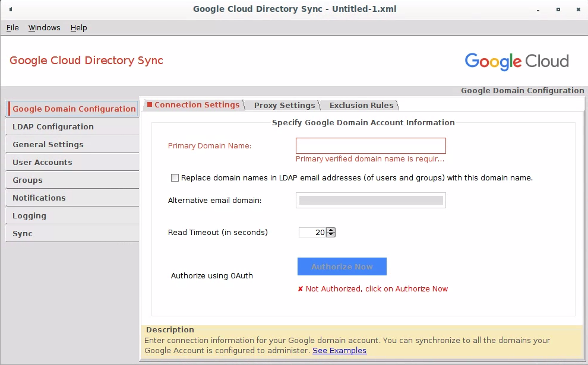Enable replacing LDAP email domain names
Screen dimensions: 588x365
pos(175,177)
